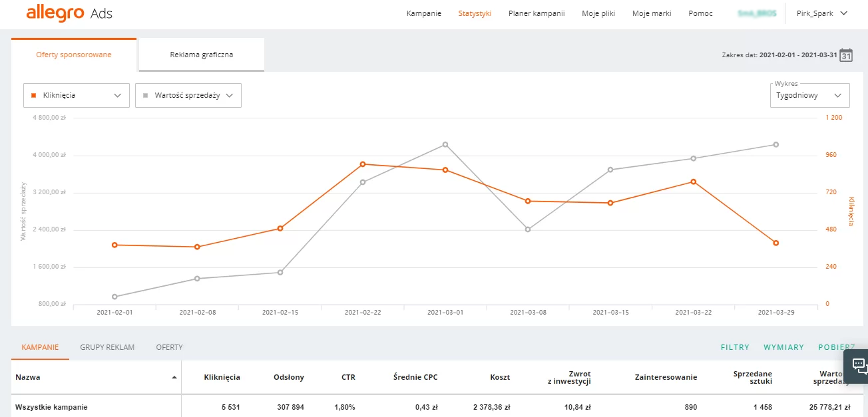
Task: Expand the Kliknięcia metric dropdown
Action: [76, 95]
